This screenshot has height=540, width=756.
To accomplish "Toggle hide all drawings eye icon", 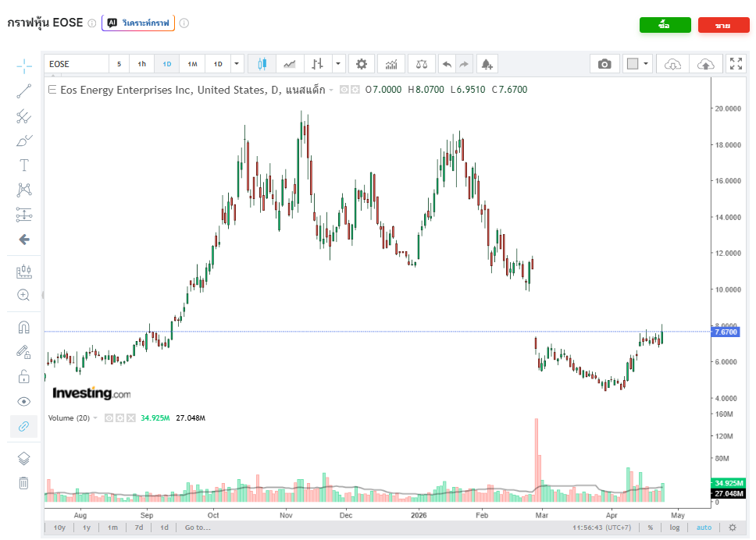I will [x=24, y=402].
